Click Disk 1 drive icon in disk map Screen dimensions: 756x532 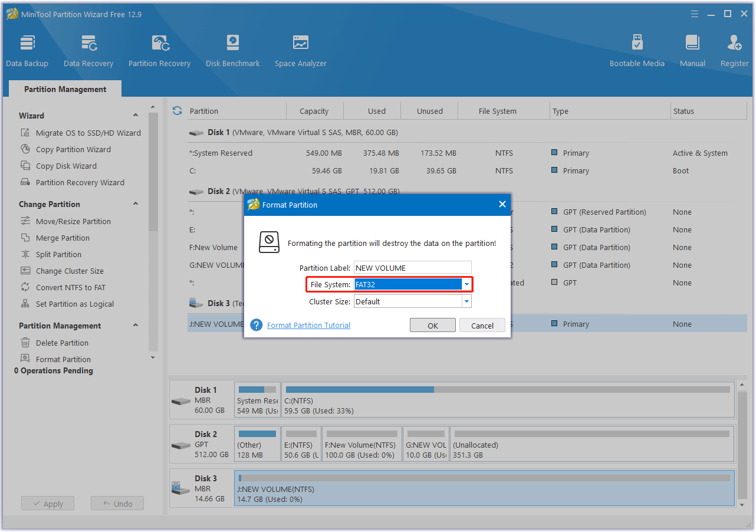[x=180, y=400]
